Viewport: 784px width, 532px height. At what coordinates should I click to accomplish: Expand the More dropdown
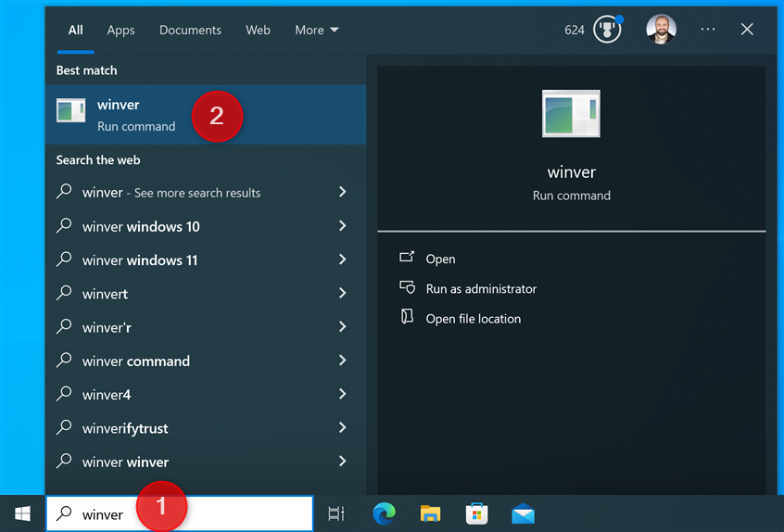(317, 30)
